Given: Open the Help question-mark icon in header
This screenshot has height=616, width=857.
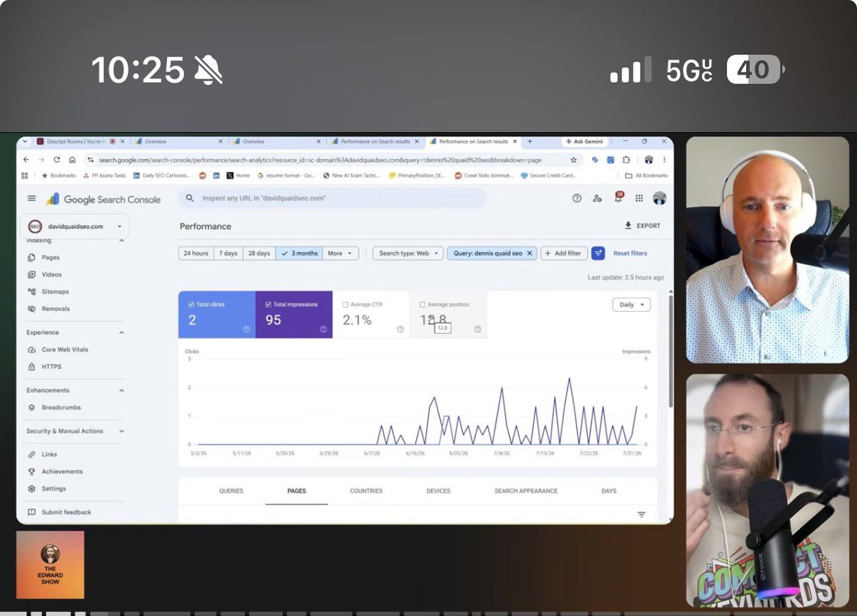Looking at the screenshot, I should (577, 198).
